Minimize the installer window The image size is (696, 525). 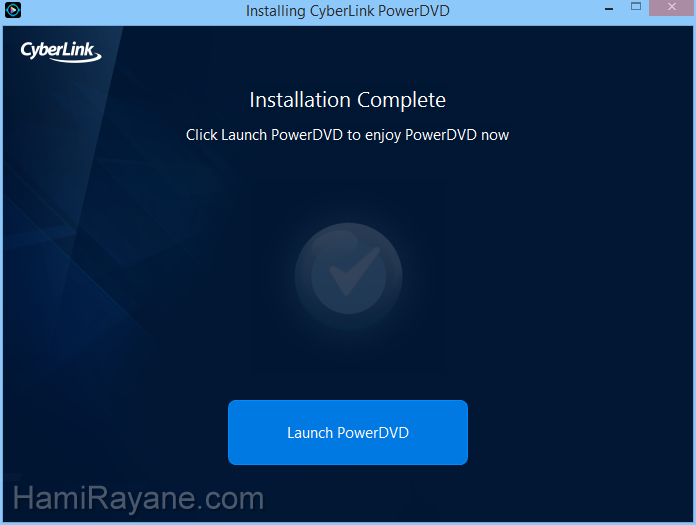(x=609, y=8)
